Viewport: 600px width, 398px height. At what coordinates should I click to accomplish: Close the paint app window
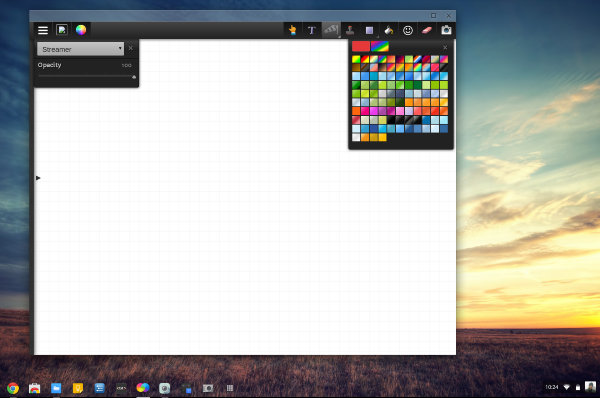click(448, 16)
